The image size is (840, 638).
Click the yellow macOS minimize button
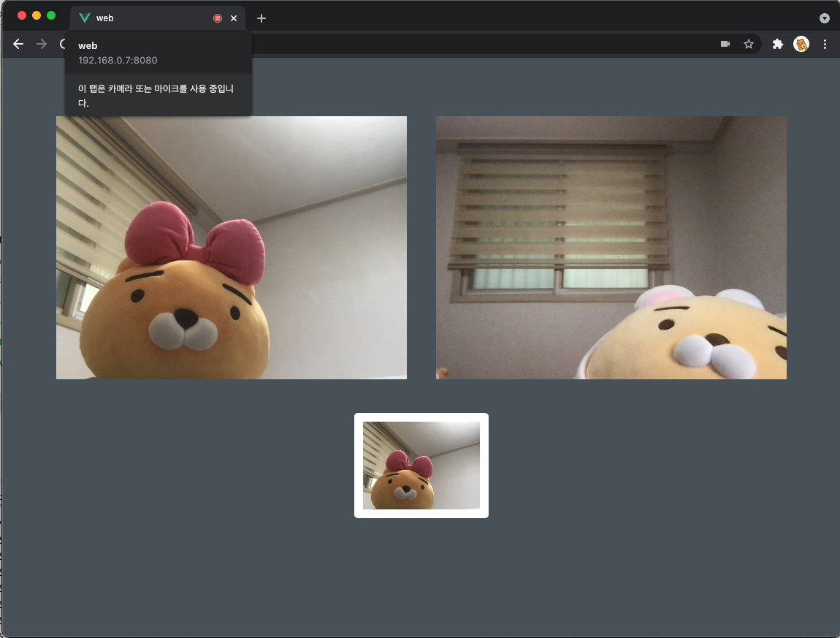point(37,15)
